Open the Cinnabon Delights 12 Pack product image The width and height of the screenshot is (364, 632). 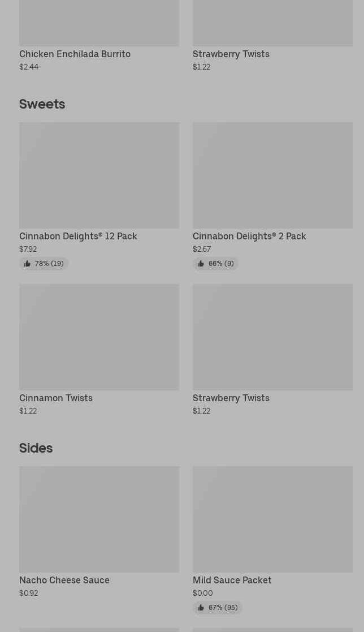pos(99,175)
